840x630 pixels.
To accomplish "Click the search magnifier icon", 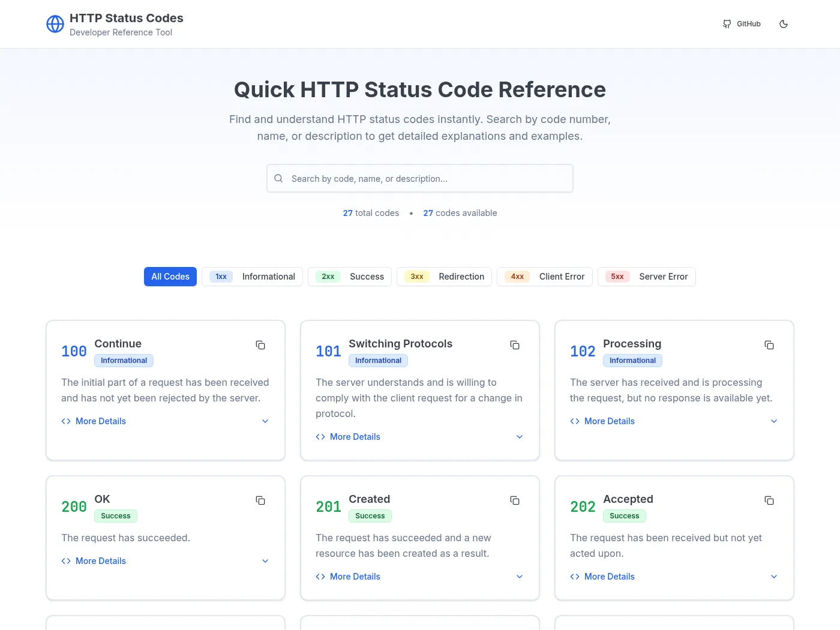I will (x=278, y=178).
